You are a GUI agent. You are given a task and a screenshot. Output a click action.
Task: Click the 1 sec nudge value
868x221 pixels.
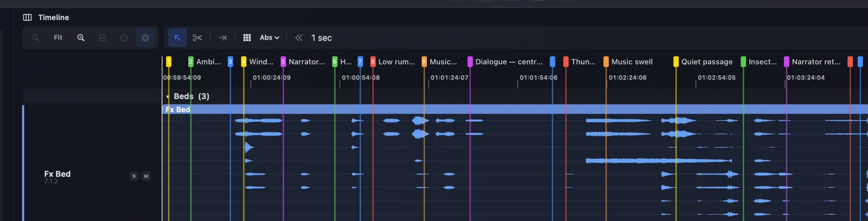coord(322,38)
